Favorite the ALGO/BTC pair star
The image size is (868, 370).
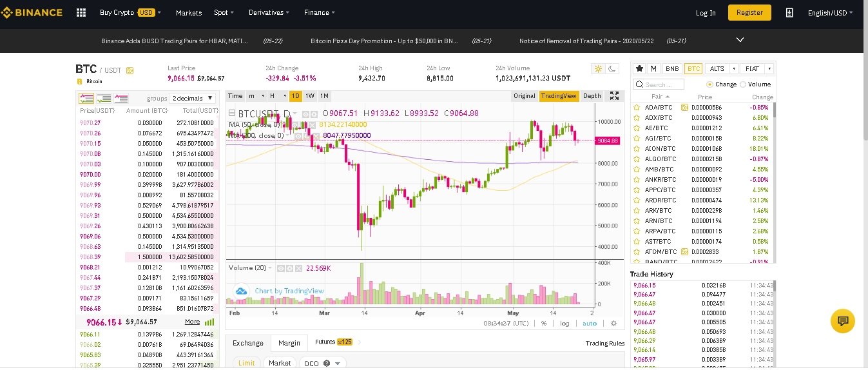point(637,159)
